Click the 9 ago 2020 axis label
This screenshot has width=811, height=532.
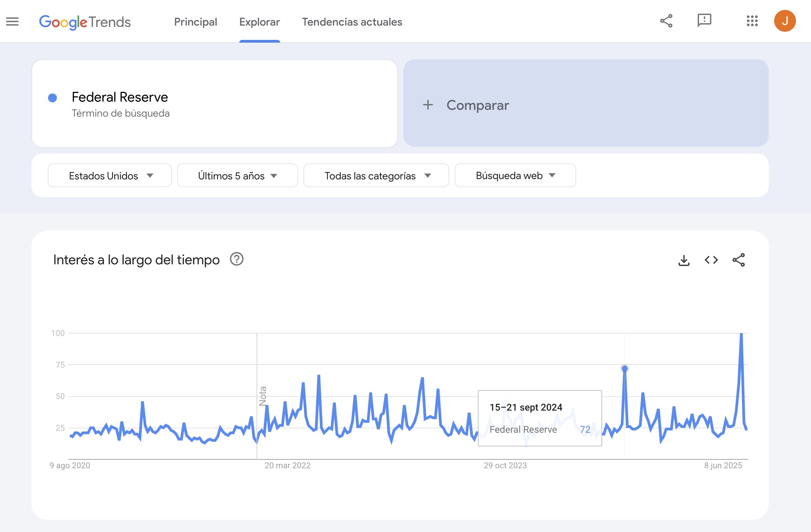(70, 465)
